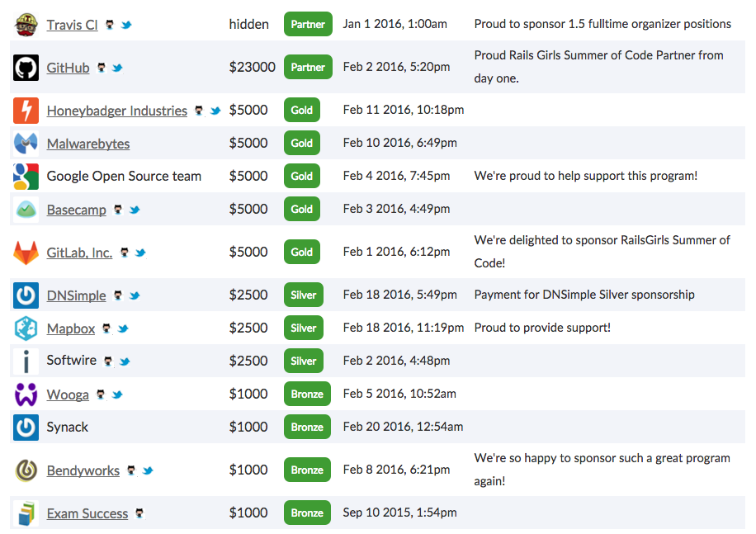
Task: Click the Mapbox globe logo
Action: pos(26,328)
